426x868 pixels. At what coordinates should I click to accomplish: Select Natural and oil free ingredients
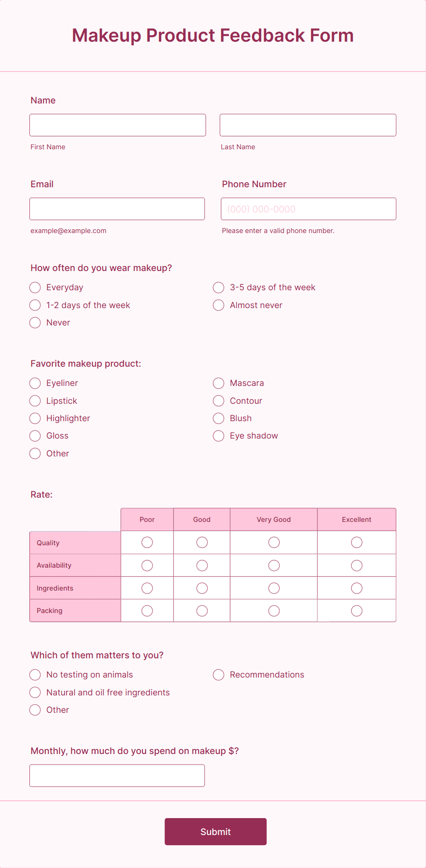(35, 693)
